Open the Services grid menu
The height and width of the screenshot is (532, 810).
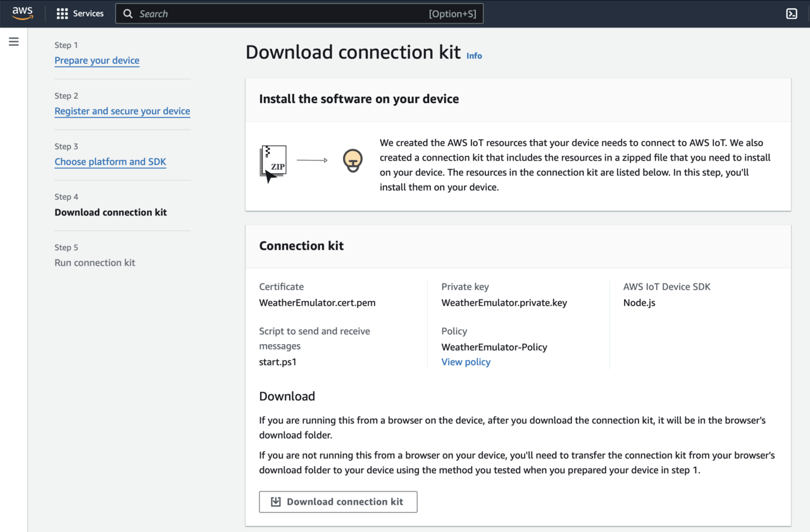[x=62, y=13]
